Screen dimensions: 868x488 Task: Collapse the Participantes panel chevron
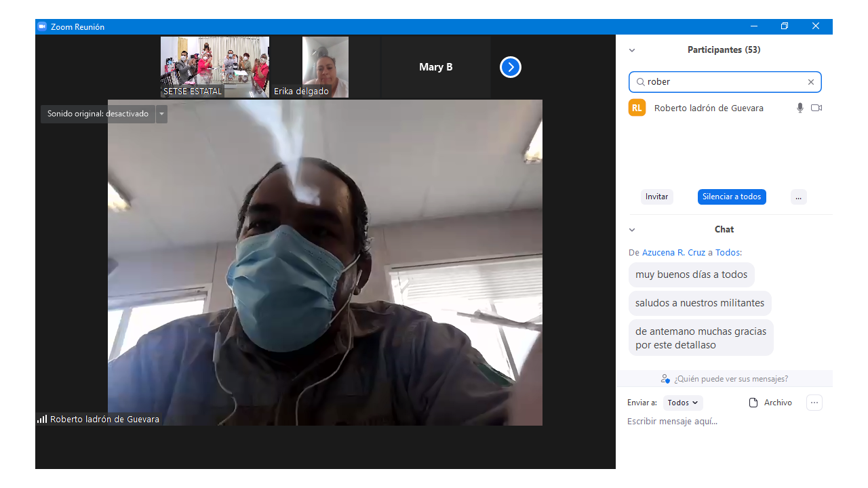(632, 50)
